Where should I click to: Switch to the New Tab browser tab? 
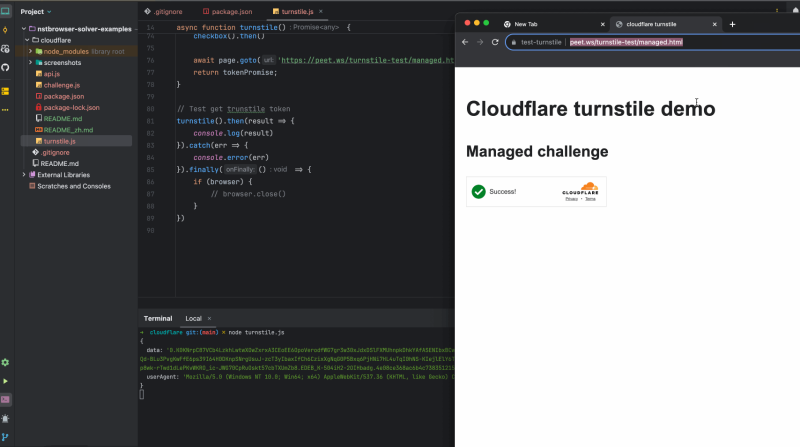click(526, 24)
